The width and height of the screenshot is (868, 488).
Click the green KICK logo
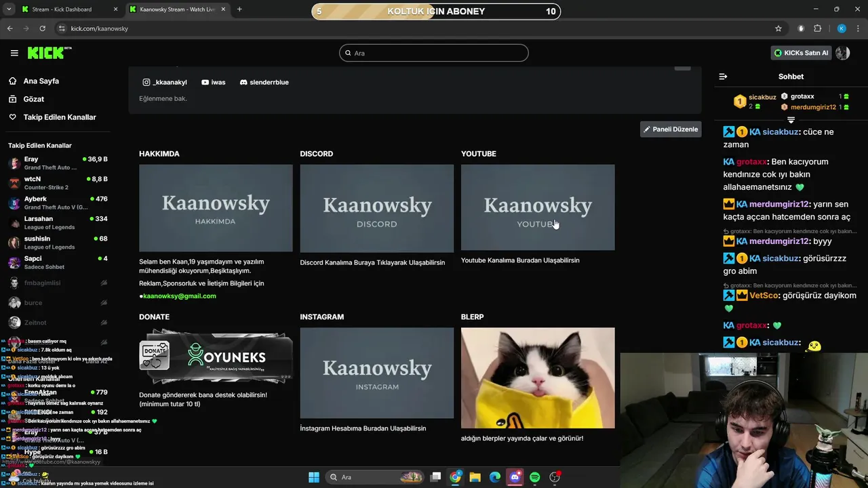[x=50, y=53]
